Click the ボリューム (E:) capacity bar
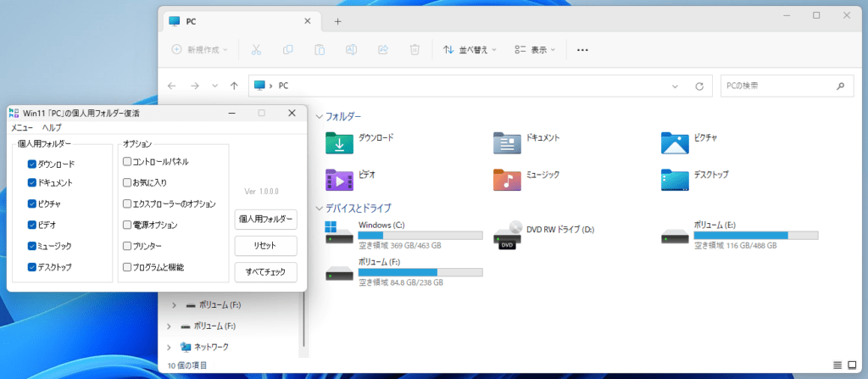The height and width of the screenshot is (379, 868). [756, 236]
